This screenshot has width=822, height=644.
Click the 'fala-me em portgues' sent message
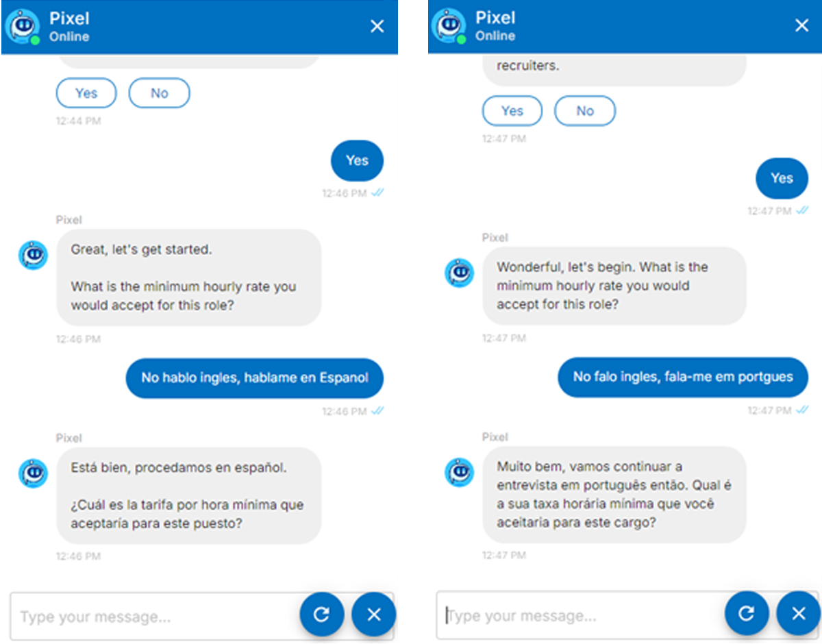(683, 377)
